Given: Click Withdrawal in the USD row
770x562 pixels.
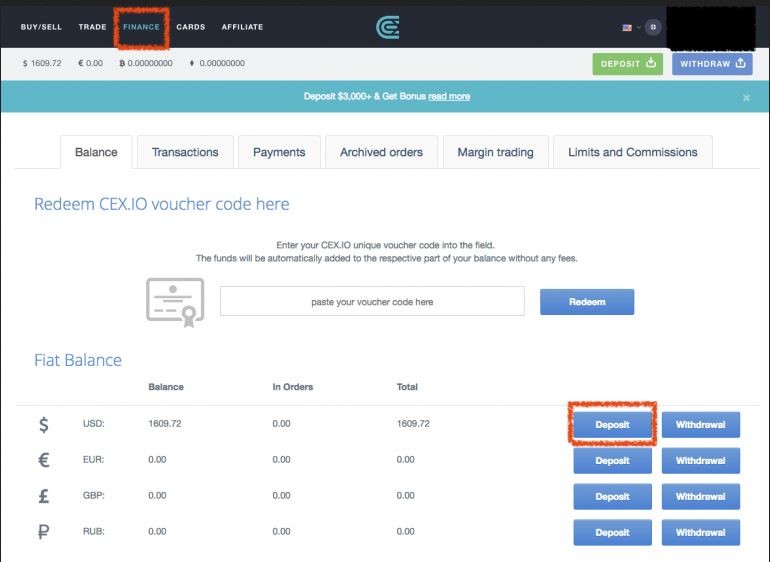Looking at the screenshot, I should tap(701, 424).
